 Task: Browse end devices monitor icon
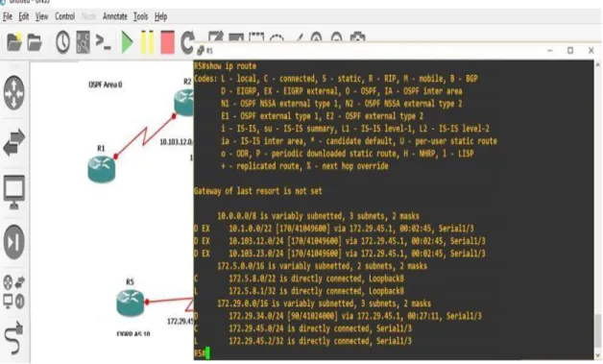[x=14, y=192]
